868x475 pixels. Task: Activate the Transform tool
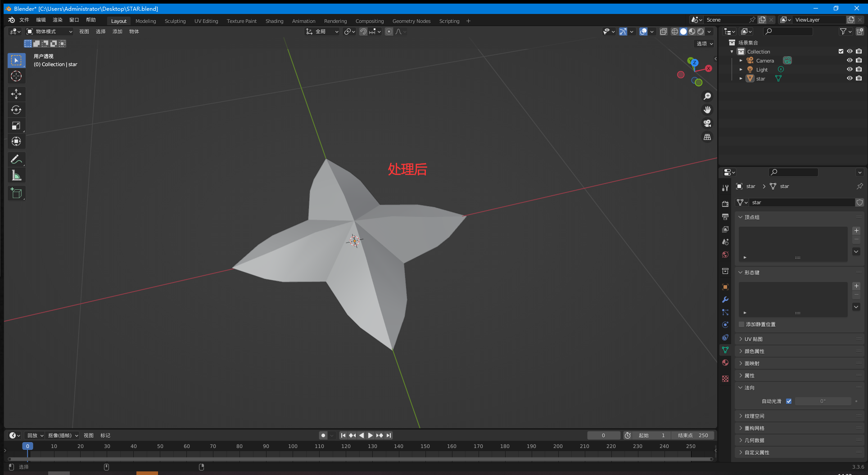pyautogui.click(x=16, y=141)
